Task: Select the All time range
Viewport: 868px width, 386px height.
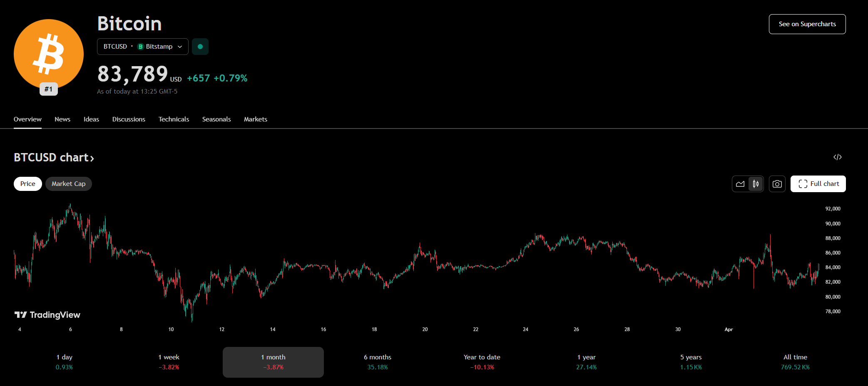Action: [x=796, y=362]
